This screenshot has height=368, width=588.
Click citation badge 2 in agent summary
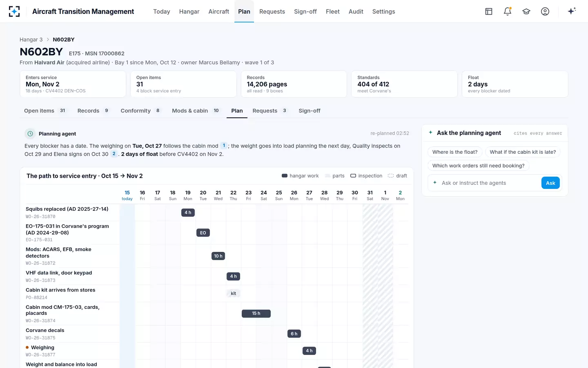[114, 154]
